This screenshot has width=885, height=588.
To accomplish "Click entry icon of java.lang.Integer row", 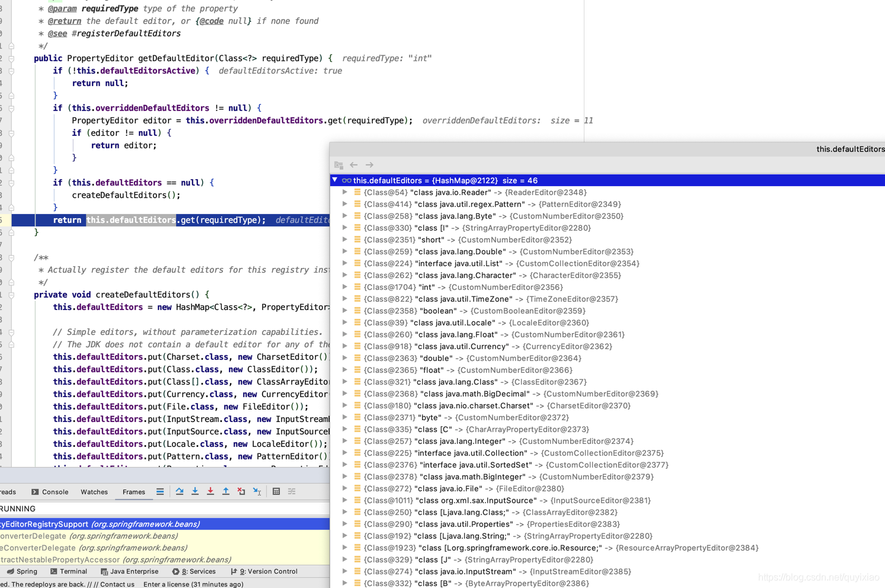I will [x=357, y=441].
